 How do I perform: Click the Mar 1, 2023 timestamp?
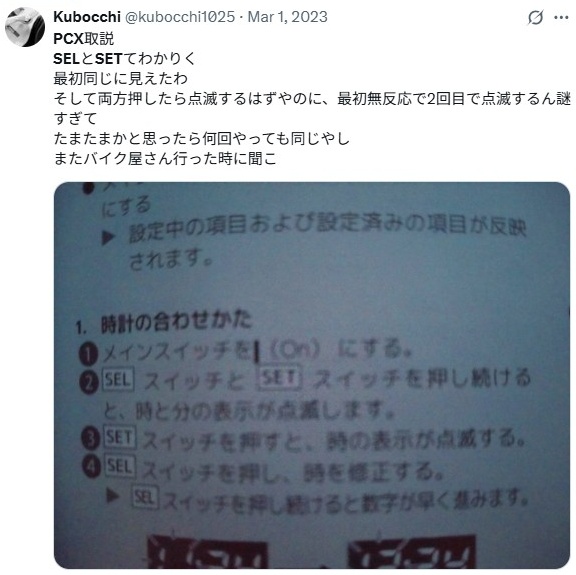287,17
